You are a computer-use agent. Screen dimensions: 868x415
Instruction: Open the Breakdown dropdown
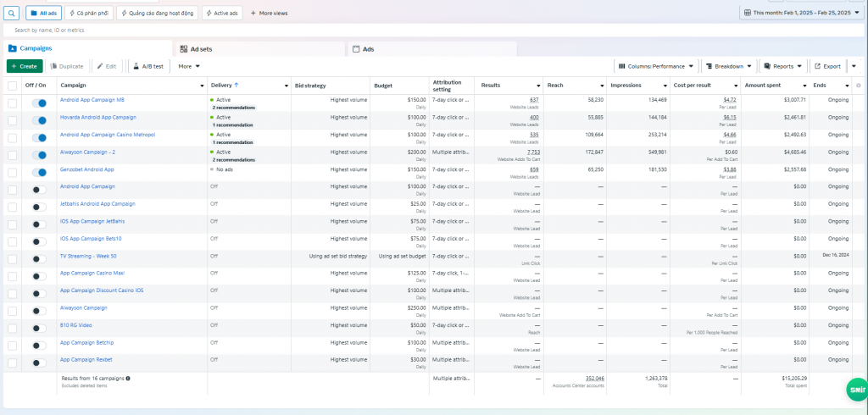[728, 66]
